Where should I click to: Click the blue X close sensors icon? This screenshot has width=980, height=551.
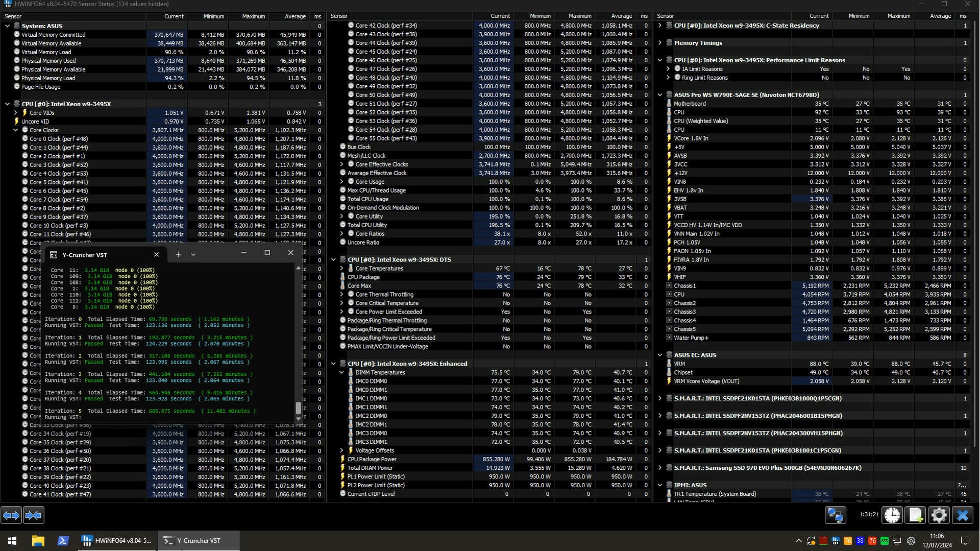point(963,515)
